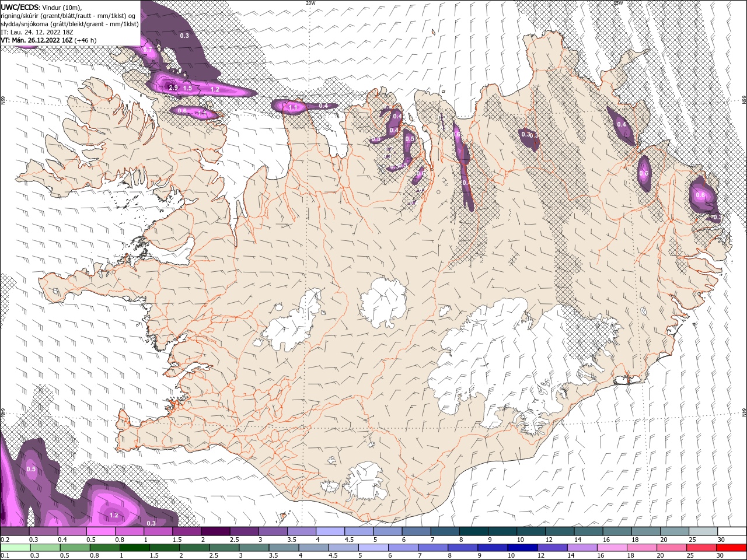Click the 0.6 value on the east coast blob
Screen dimensions: 747x560
pyautogui.click(x=700, y=195)
